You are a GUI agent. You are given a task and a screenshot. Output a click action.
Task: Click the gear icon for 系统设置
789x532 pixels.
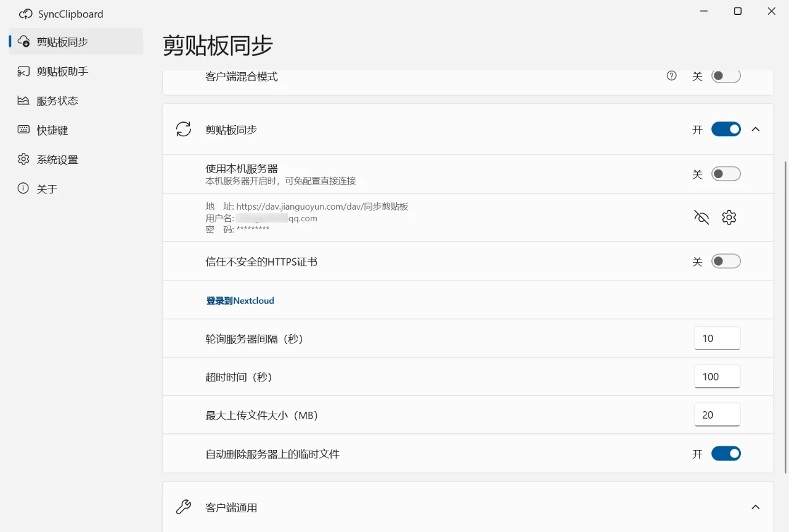[x=23, y=159]
